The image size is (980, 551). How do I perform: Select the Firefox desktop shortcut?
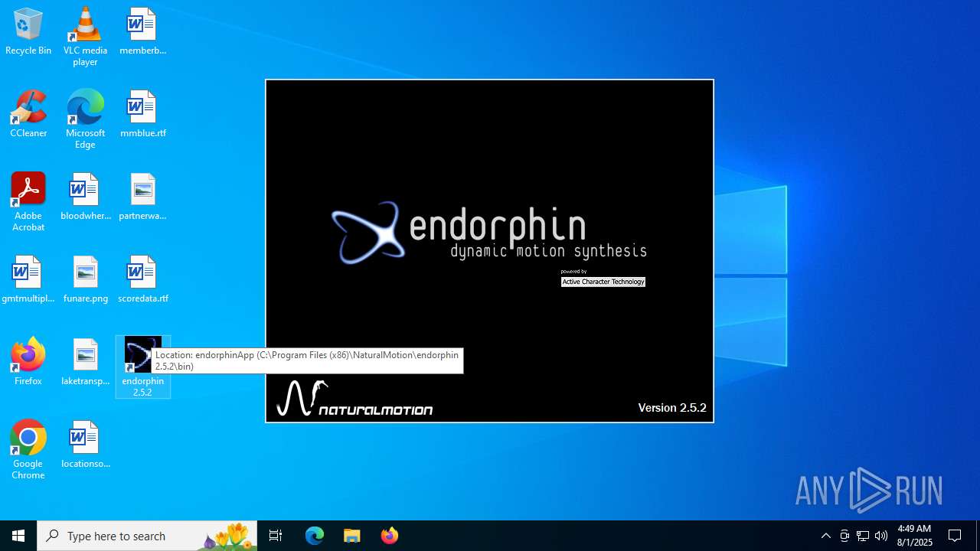(x=28, y=363)
